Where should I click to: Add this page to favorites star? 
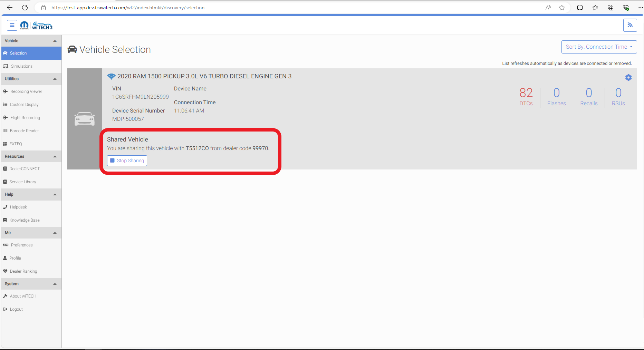click(x=562, y=8)
